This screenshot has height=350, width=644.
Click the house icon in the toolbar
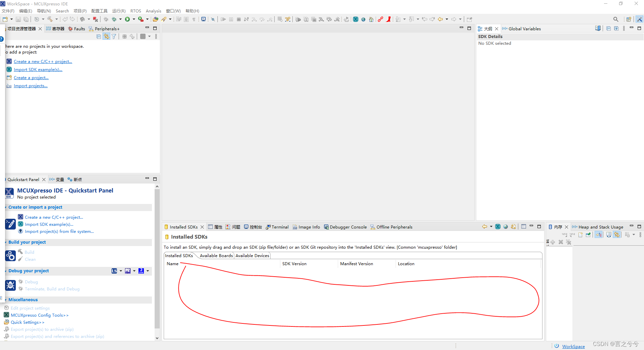pyautogui.click(x=371, y=19)
